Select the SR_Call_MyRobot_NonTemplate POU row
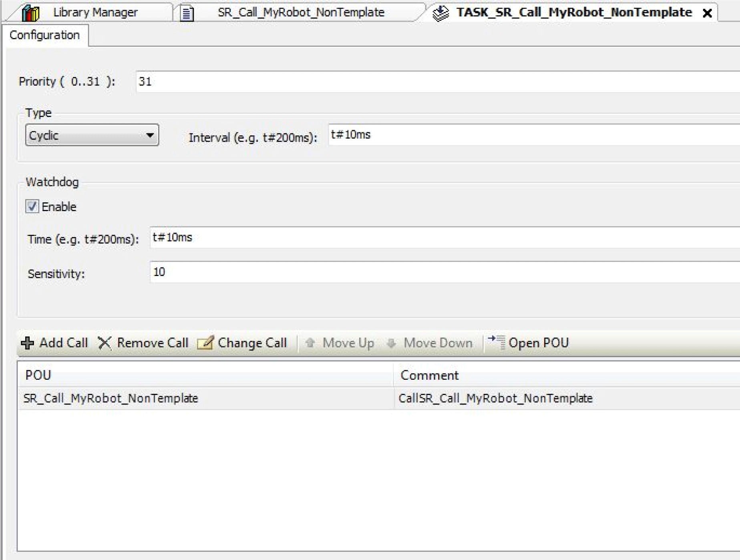This screenshot has width=740, height=560. pos(111,398)
